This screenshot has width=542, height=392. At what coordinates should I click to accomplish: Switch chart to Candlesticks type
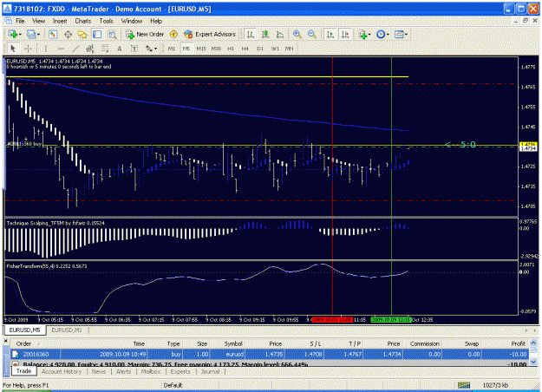click(265, 34)
